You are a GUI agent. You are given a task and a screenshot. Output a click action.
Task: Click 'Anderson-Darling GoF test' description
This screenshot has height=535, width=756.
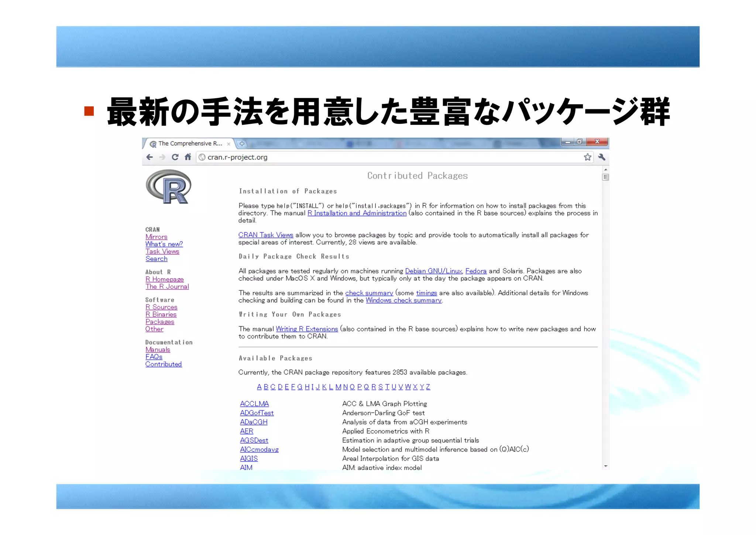[x=383, y=413]
